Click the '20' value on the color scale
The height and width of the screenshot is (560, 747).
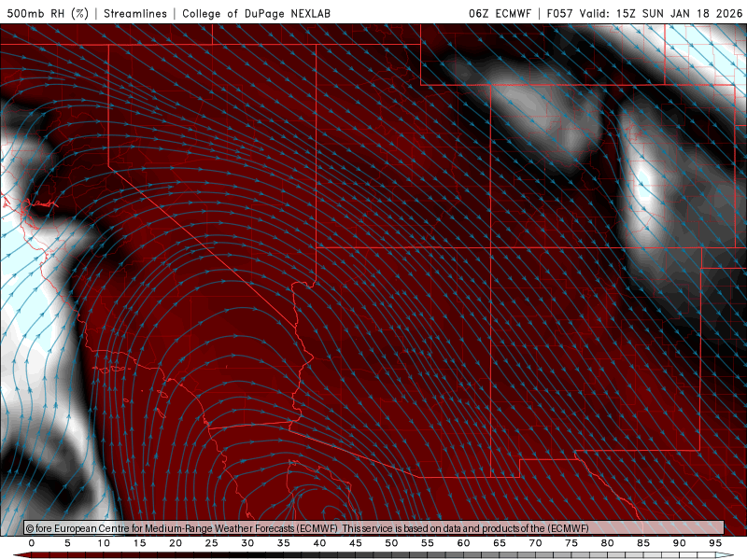176,543
